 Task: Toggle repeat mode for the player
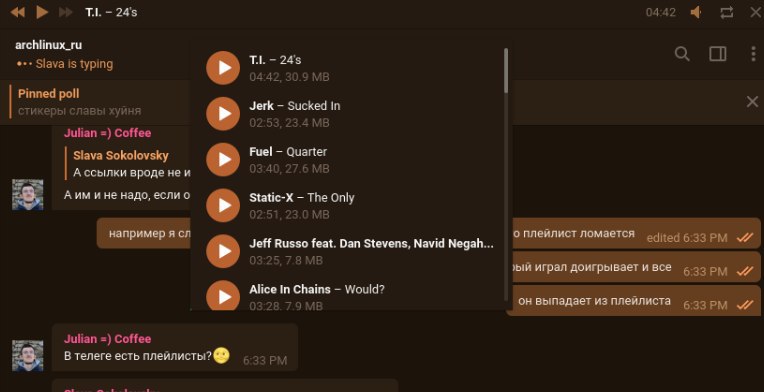726,12
